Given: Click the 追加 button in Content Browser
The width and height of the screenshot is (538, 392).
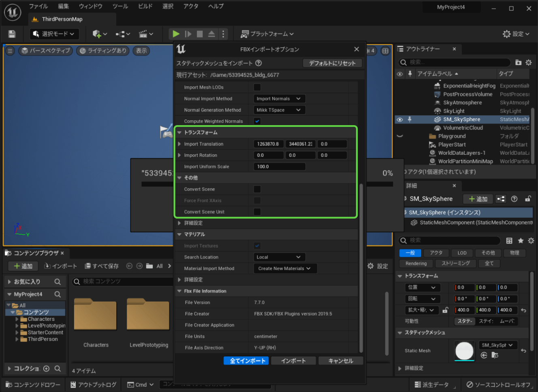Looking at the screenshot, I should pyautogui.click(x=23, y=266).
